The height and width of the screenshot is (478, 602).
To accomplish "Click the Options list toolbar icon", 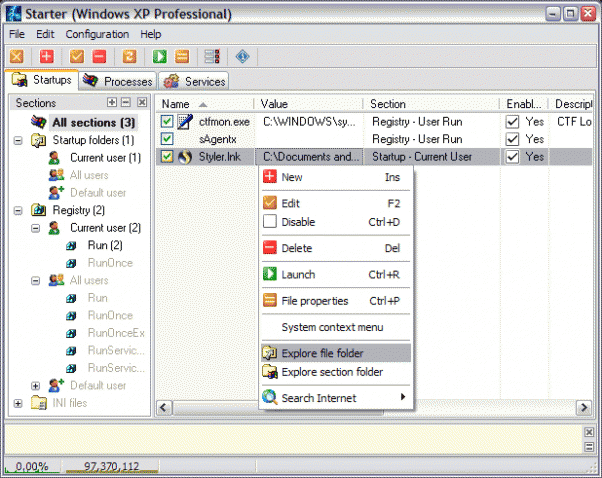I will coord(212,56).
